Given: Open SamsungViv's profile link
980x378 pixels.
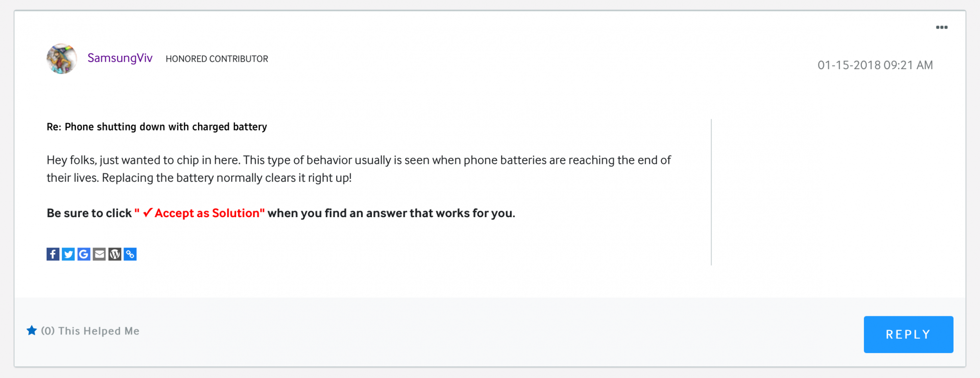Looking at the screenshot, I should click(x=120, y=58).
